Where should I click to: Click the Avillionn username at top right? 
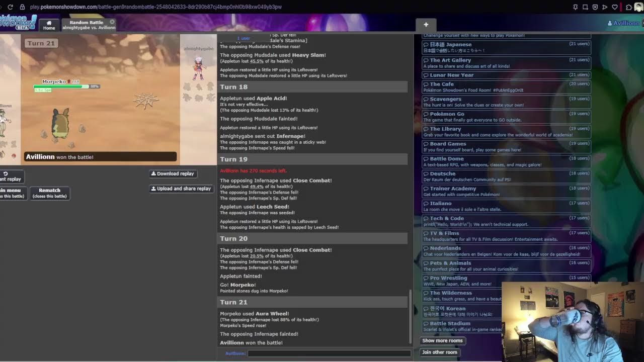(x=623, y=23)
